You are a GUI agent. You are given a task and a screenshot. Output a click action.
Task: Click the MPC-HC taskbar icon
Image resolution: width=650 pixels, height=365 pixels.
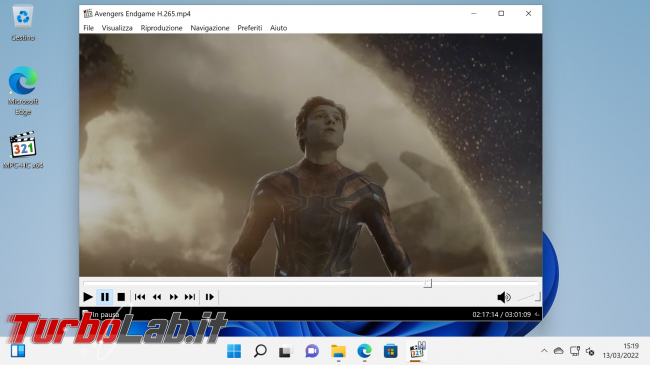(417, 351)
